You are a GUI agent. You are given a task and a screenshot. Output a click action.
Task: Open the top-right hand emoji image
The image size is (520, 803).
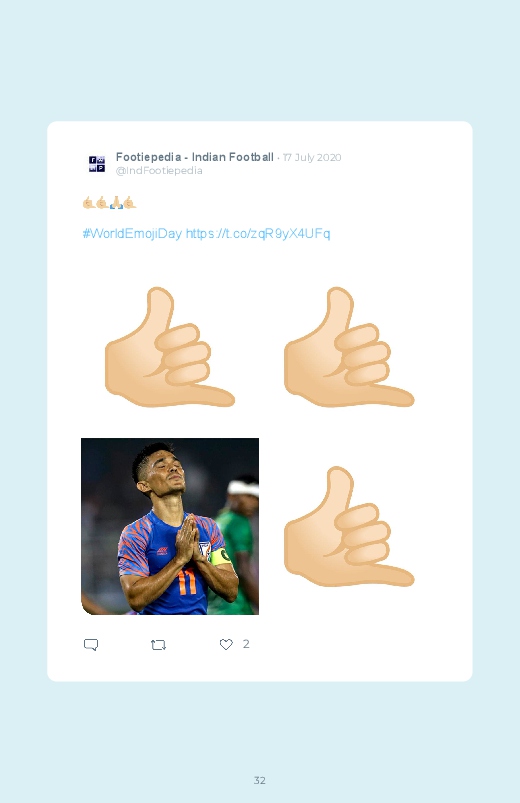[349, 347]
